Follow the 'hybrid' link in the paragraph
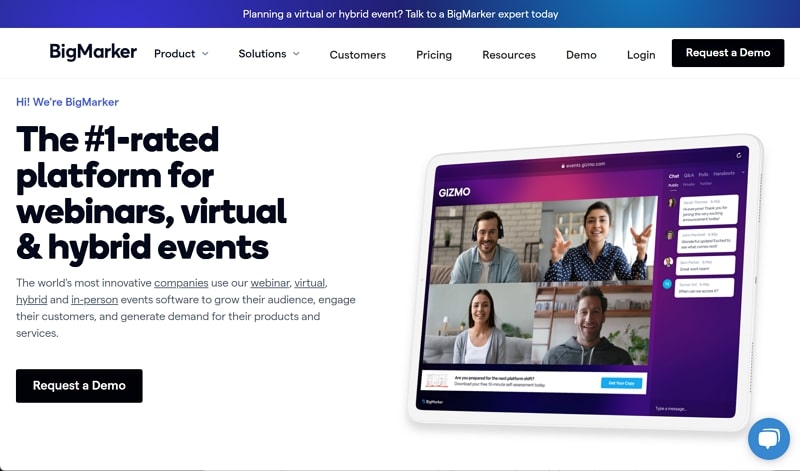800x471 pixels. click(x=32, y=300)
